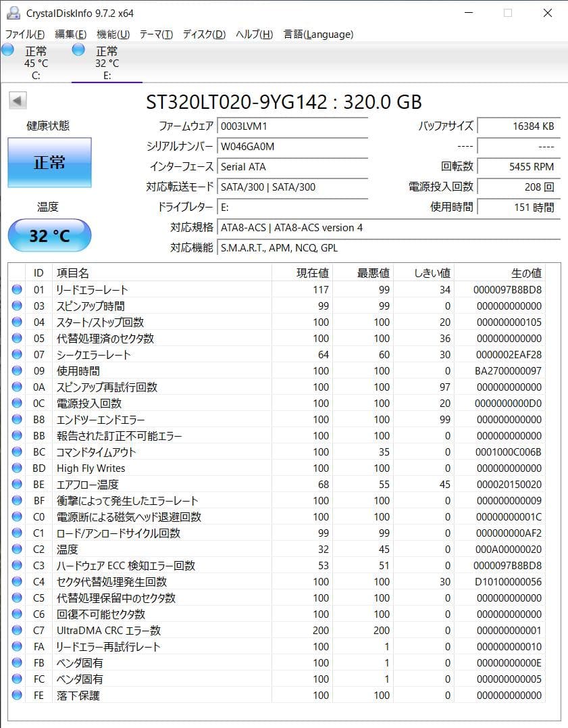Open the テーマ(T) menu
Viewport: 568px width, 728px height.
[x=156, y=34]
